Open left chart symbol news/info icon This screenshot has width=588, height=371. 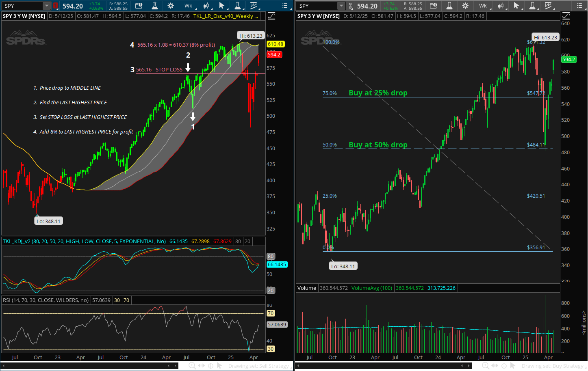[139, 6]
